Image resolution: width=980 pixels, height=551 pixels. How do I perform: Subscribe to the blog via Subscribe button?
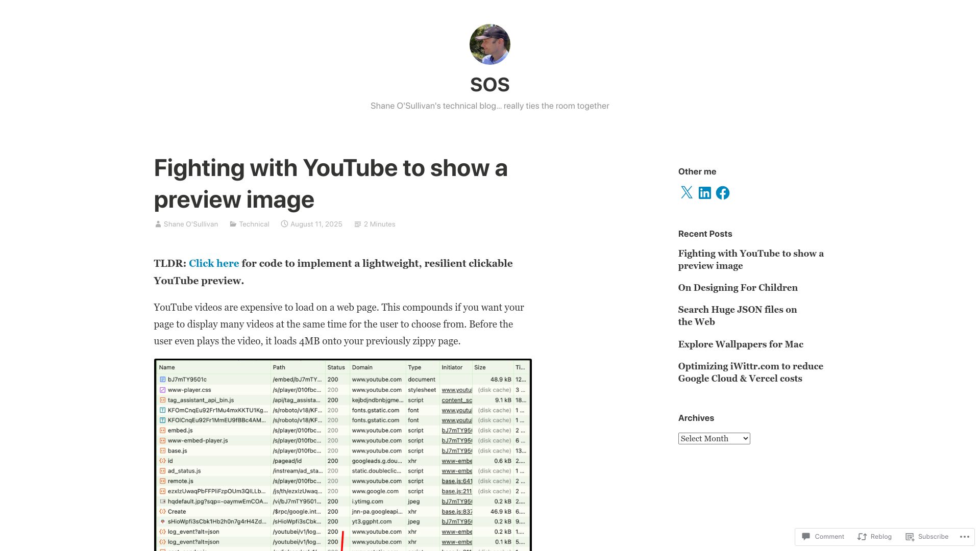coord(927,537)
